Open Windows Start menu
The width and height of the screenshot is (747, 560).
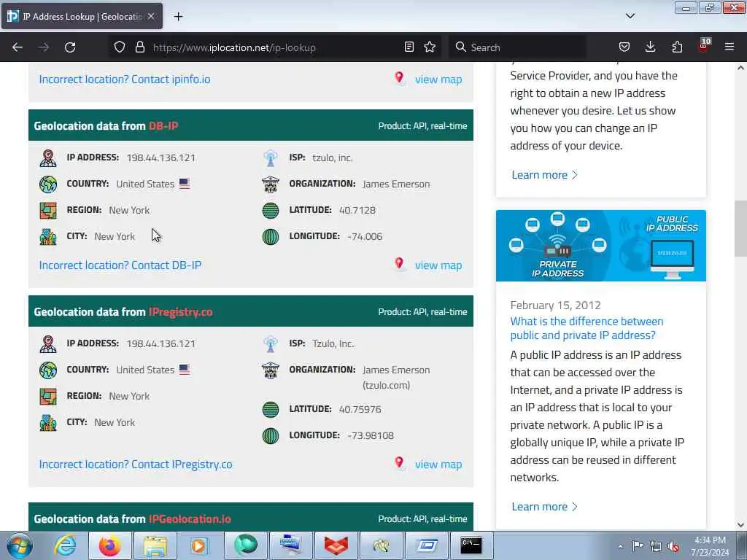click(19, 545)
